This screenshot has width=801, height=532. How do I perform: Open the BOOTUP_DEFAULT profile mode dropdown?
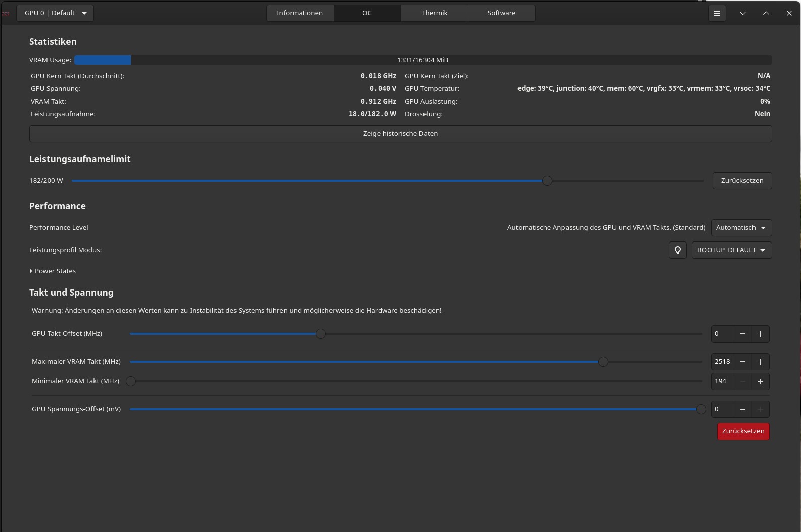[x=731, y=250]
